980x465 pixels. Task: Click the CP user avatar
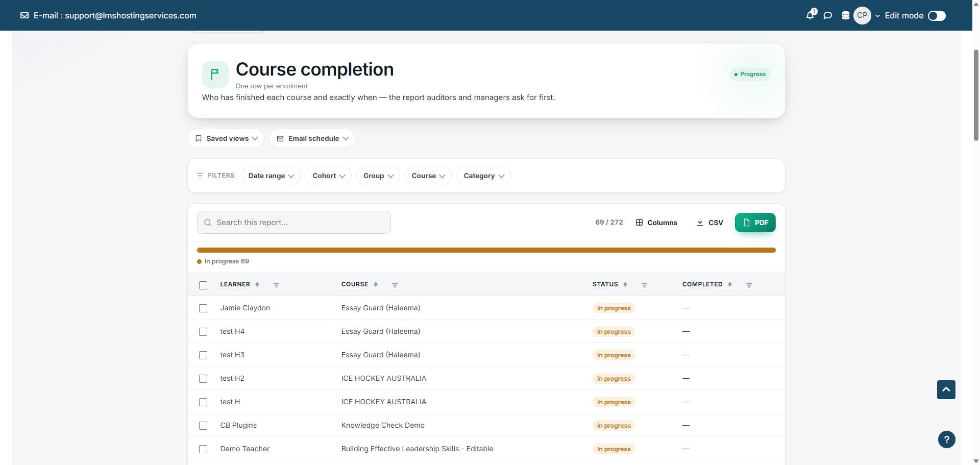(862, 15)
